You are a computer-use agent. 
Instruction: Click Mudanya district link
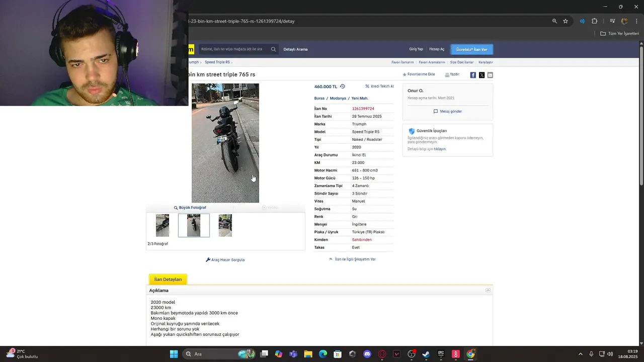pos(338,99)
